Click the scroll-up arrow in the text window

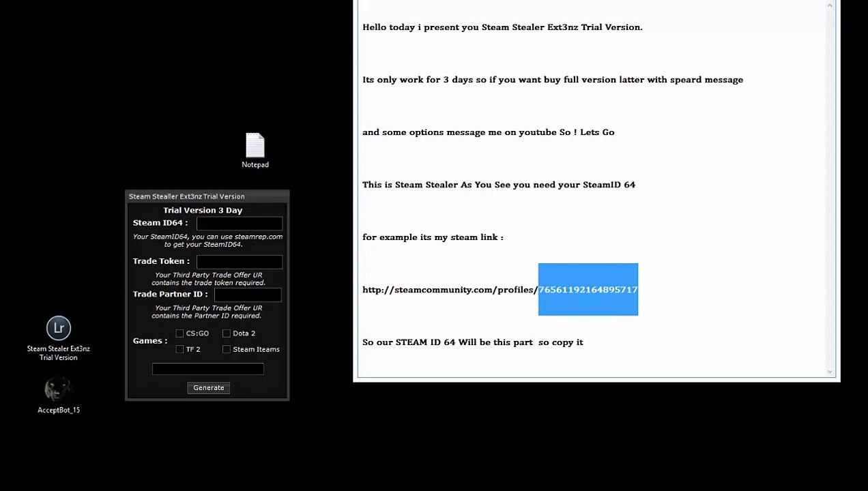(x=830, y=5)
